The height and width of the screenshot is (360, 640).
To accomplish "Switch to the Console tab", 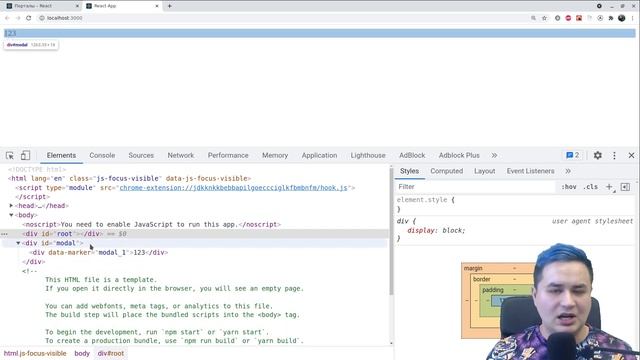I will click(x=102, y=156).
